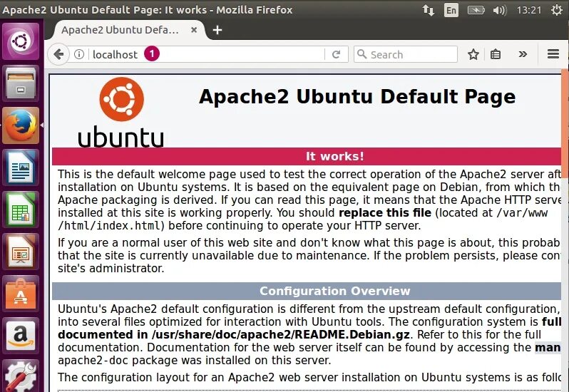
Task: Show your bookmarks list
Action: click(496, 54)
